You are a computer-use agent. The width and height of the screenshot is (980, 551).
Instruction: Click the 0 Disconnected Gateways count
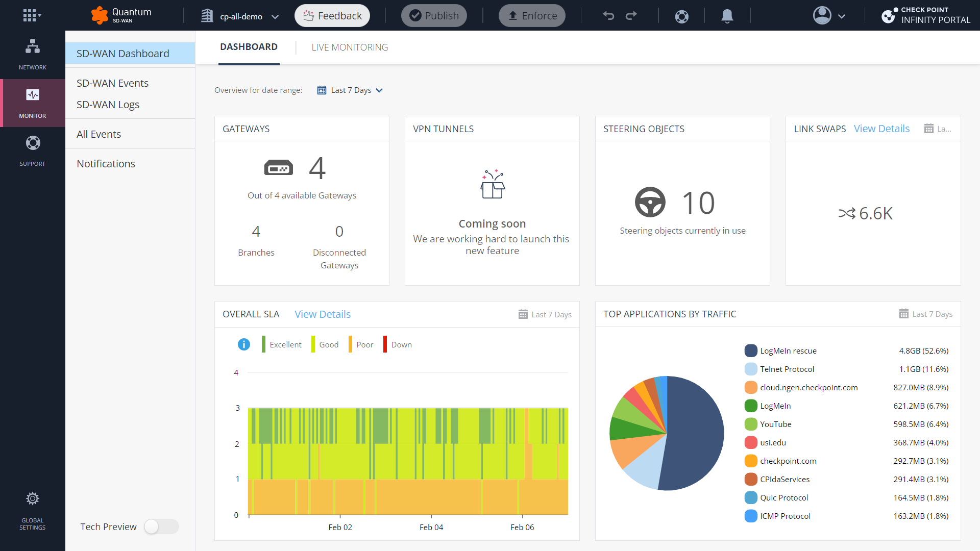point(339,232)
